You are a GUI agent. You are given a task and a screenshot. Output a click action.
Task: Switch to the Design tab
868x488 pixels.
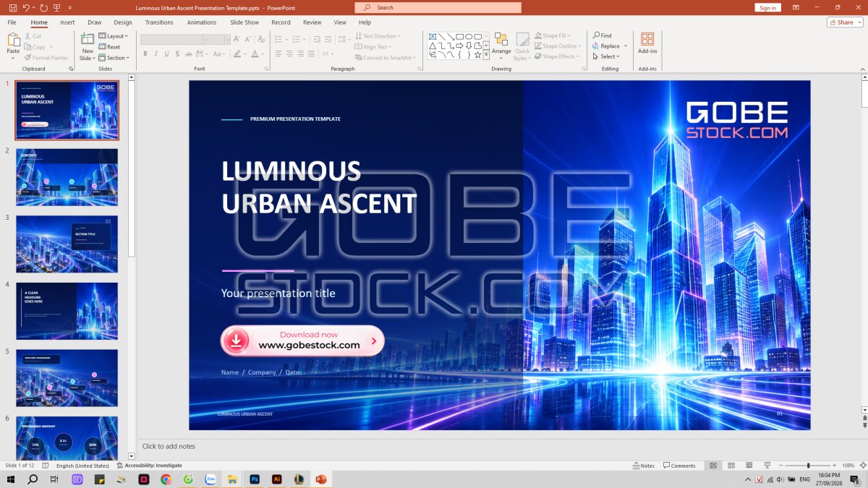coord(123,22)
